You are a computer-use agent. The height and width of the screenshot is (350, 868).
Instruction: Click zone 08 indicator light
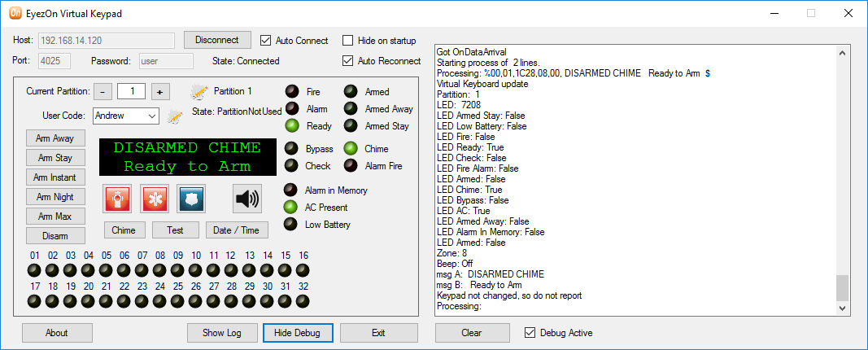pyautogui.click(x=160, y=271)
